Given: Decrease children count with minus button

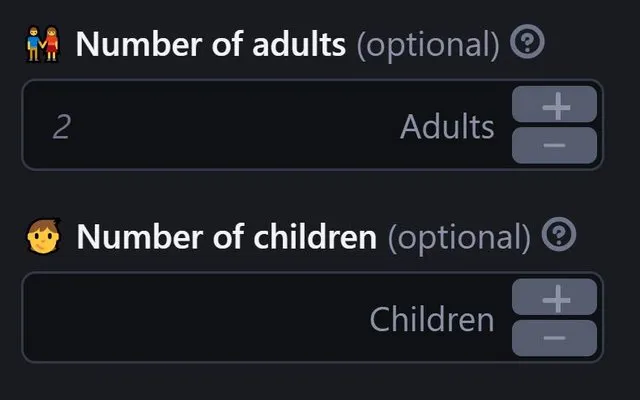Looking at the screenshot, I should tap(554, 338).
